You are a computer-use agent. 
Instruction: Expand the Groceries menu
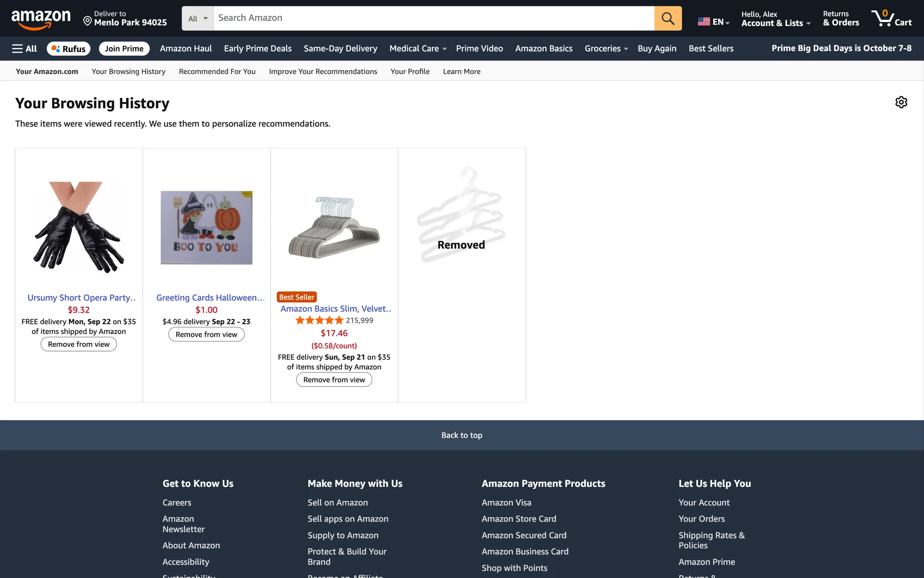[x=606, y=49]
